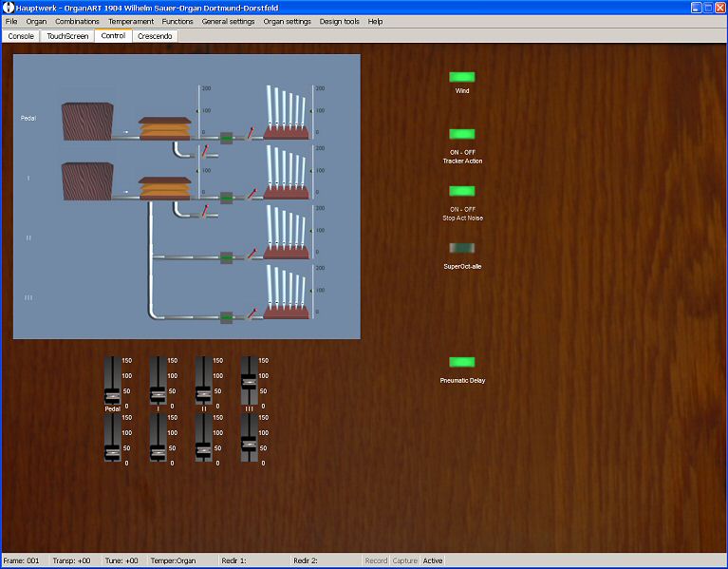Image resolution: width=728 pixels, height=569 pixels.
Task: Open the Design tools menu
Action: click(x=340, y=21)
